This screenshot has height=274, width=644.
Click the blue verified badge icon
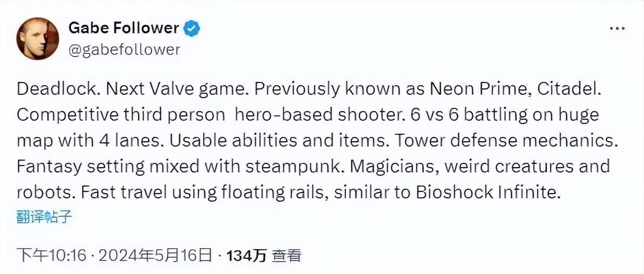[193, 28]
